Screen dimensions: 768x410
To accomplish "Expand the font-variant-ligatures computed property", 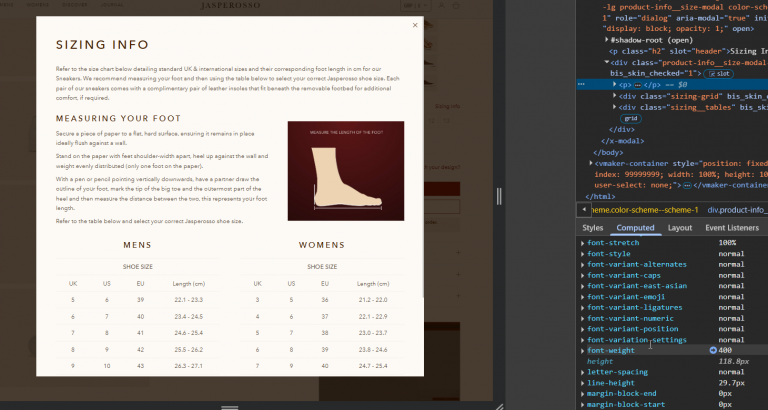I will pyautogui.click(x=582, y=308).
